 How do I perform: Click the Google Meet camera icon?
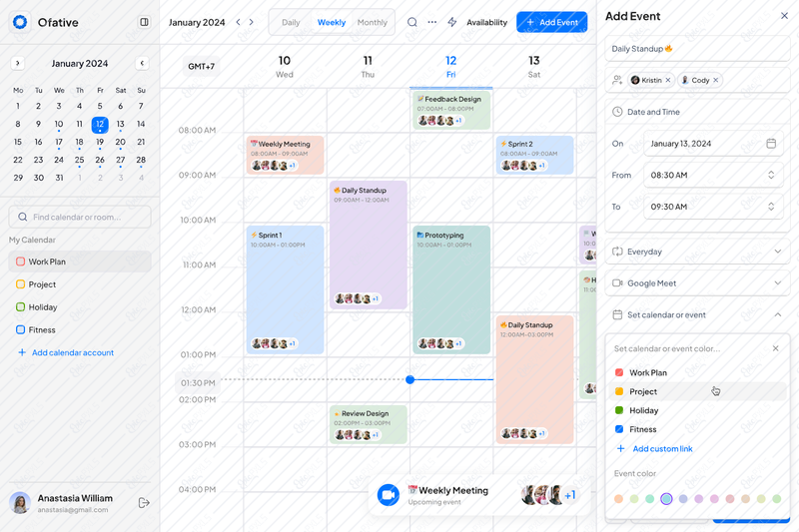click(x=617, y=283)
